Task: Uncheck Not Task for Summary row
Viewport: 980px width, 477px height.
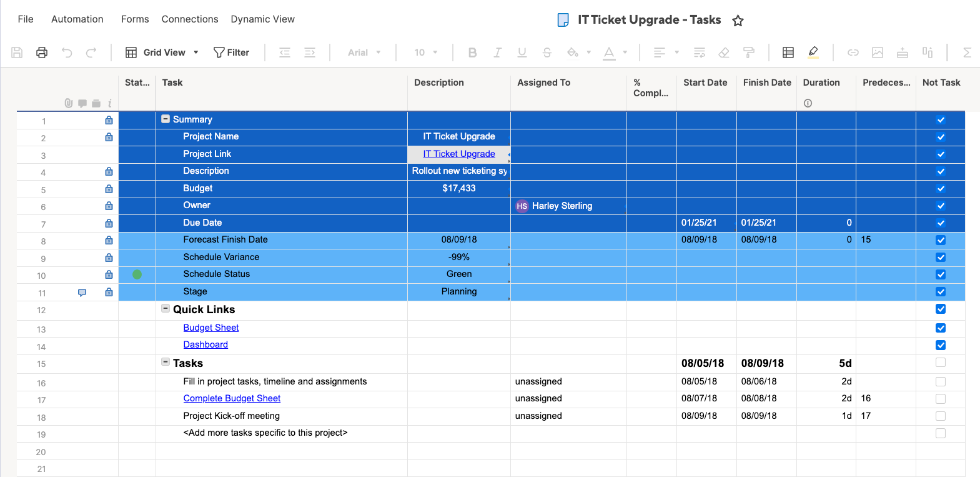Action: click(x=941, y=120)
